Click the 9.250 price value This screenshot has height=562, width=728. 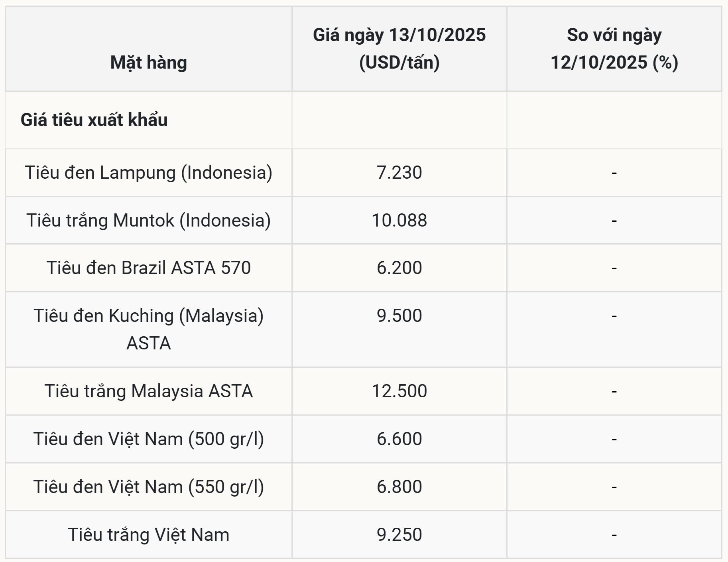click(x=399, y=534)
